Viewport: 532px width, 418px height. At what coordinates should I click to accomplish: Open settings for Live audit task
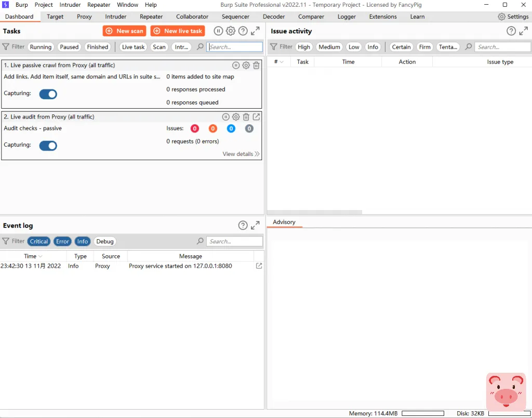tap(236, 117)
